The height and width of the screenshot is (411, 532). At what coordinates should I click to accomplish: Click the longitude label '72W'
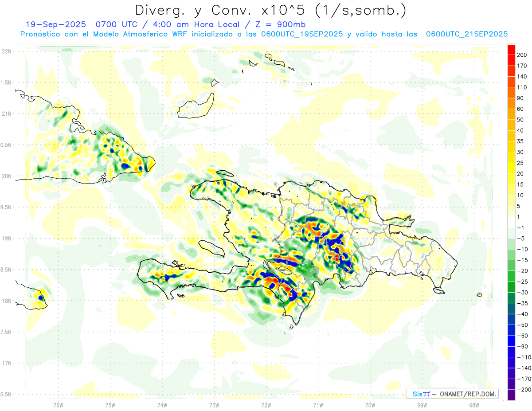click(x=266, y=405)
